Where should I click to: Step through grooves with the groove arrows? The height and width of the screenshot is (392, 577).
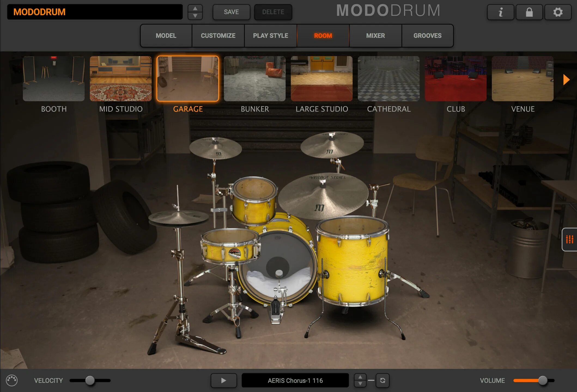(360, 380)
